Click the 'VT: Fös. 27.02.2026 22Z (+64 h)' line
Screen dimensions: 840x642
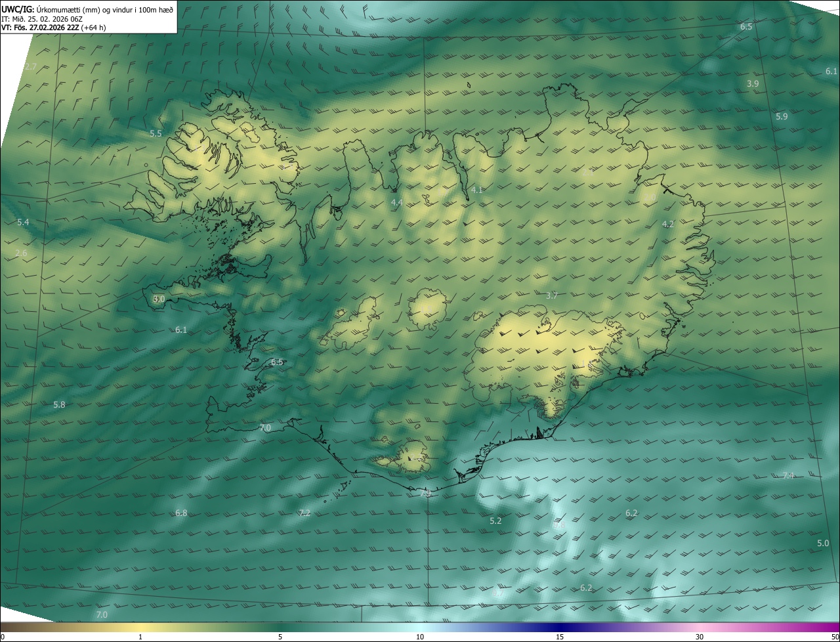[x=54, y=28]
